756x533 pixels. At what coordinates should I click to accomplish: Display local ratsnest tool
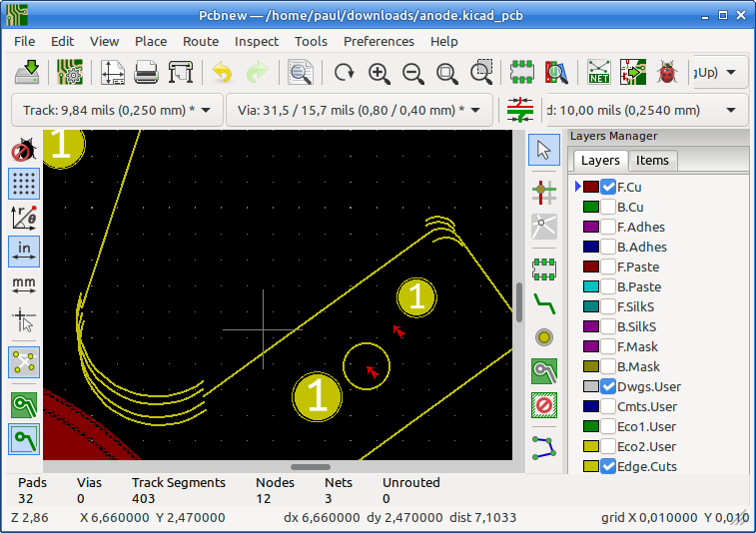pyautogui.click(x=544, y=227)
